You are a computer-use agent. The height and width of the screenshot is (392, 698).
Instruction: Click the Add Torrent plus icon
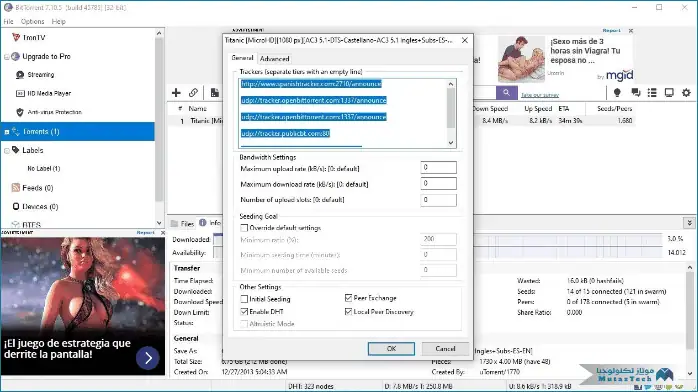(x=176, y=93)
